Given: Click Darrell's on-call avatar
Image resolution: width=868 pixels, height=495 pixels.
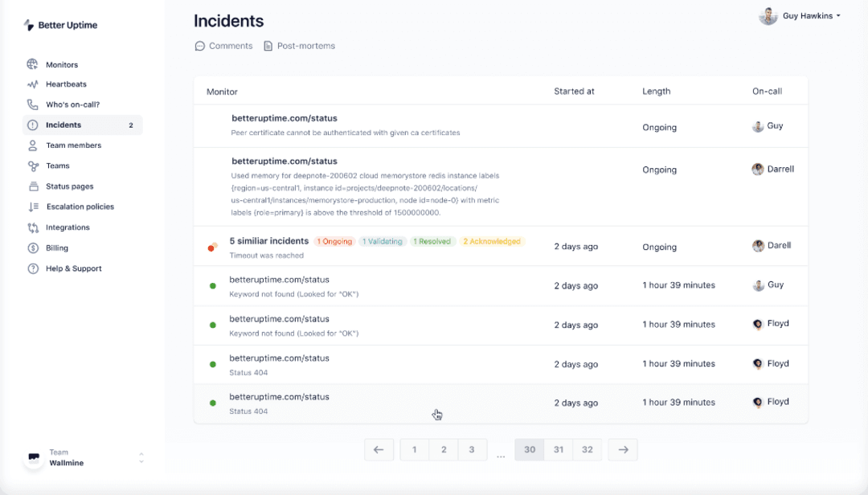Looking at the screenshot, I should point(757,169).
